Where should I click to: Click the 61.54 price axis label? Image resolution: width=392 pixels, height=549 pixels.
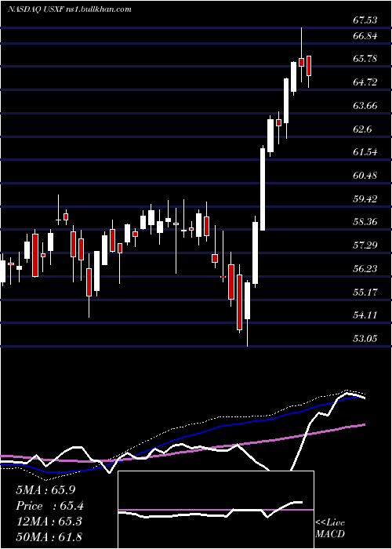[x=365, y=152]
